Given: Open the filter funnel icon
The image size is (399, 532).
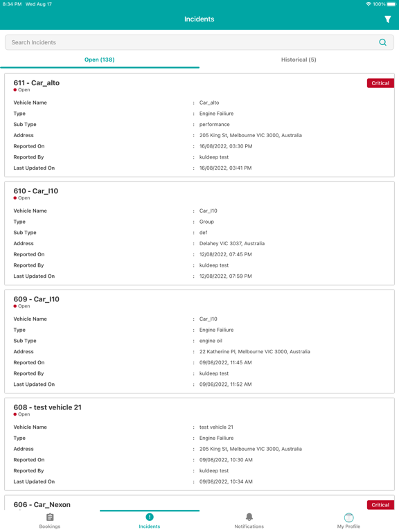Looking at the screenshot, I should [x=387, y=19].
